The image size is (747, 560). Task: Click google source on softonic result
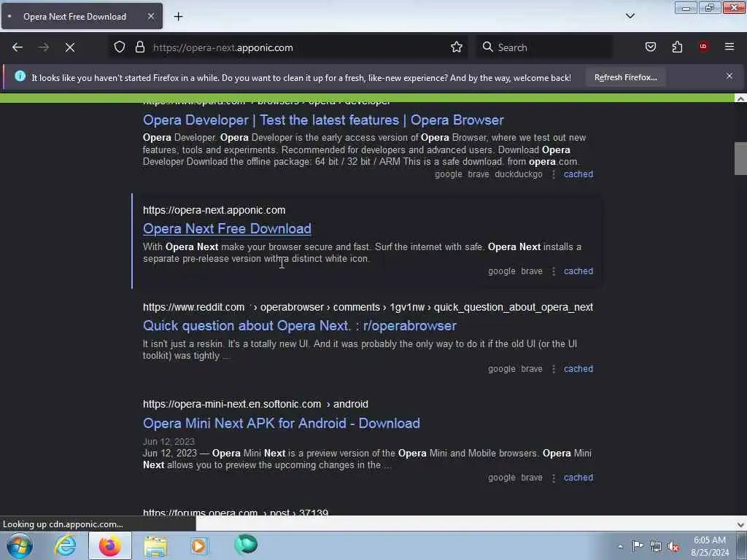point(502,478)
